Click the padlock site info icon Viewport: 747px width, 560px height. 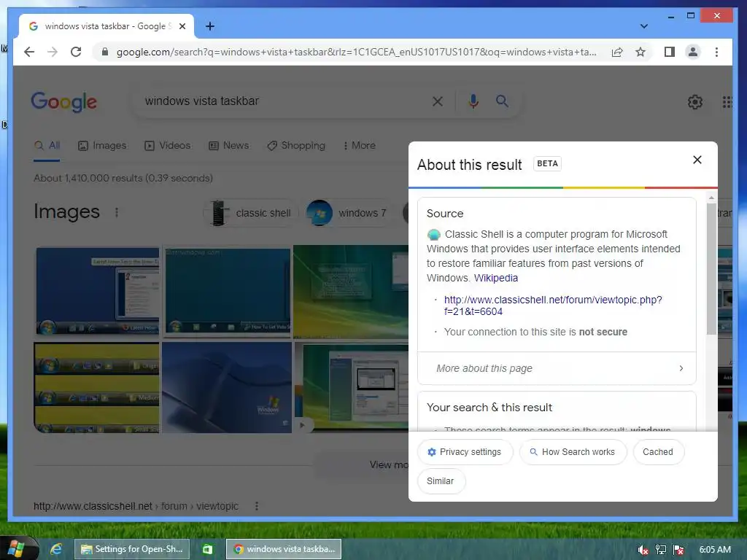[105, 52]
